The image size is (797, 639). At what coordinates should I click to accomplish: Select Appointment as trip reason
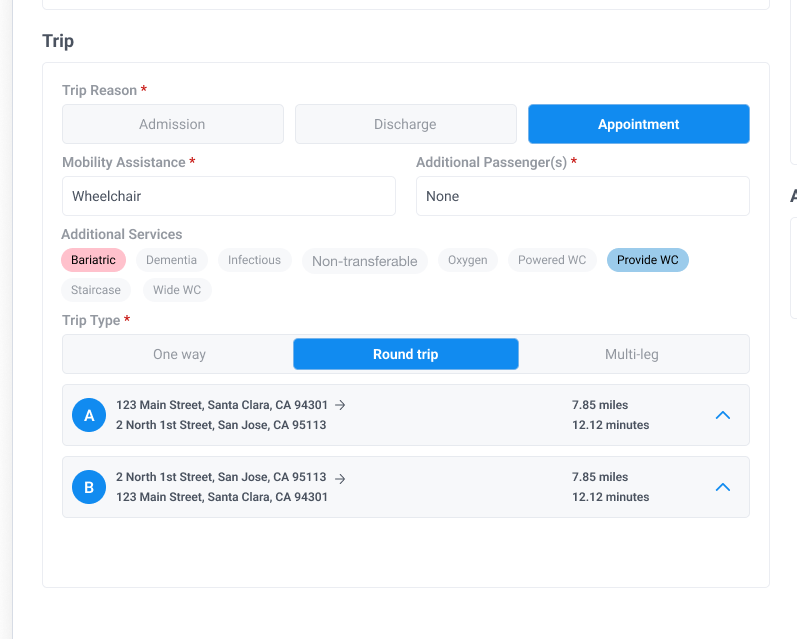click(x=638, y=124)
